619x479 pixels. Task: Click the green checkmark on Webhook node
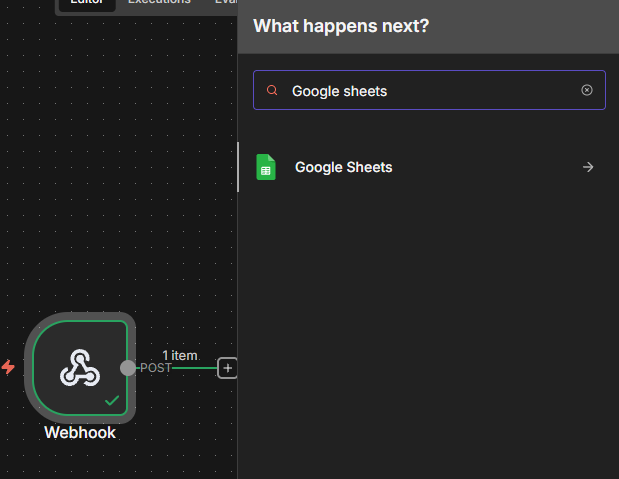[x=113, y=400]
